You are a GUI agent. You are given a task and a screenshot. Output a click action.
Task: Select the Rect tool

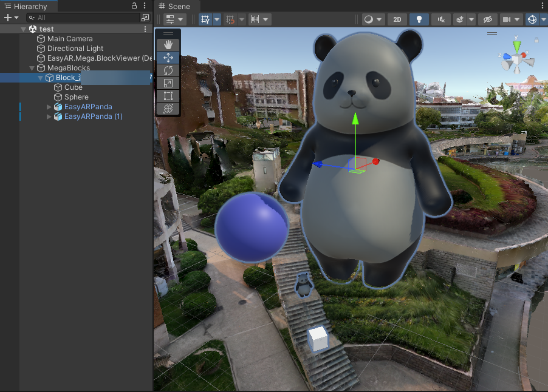click(x=168, y=96)
